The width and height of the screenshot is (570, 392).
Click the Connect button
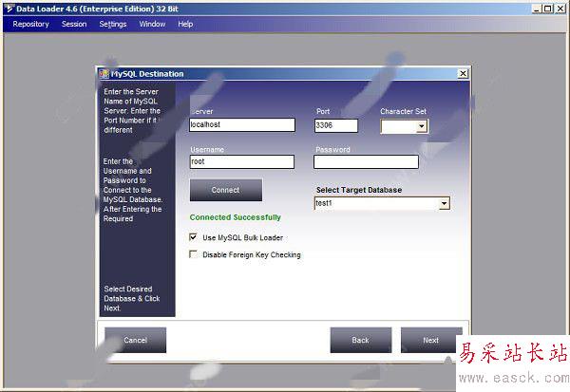click(226, 190)
